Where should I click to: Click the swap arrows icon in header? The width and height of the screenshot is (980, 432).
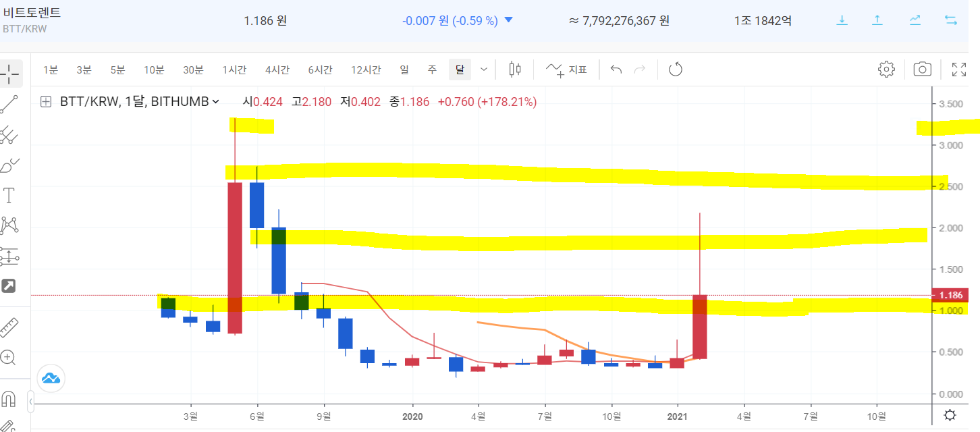pos(951,20)
